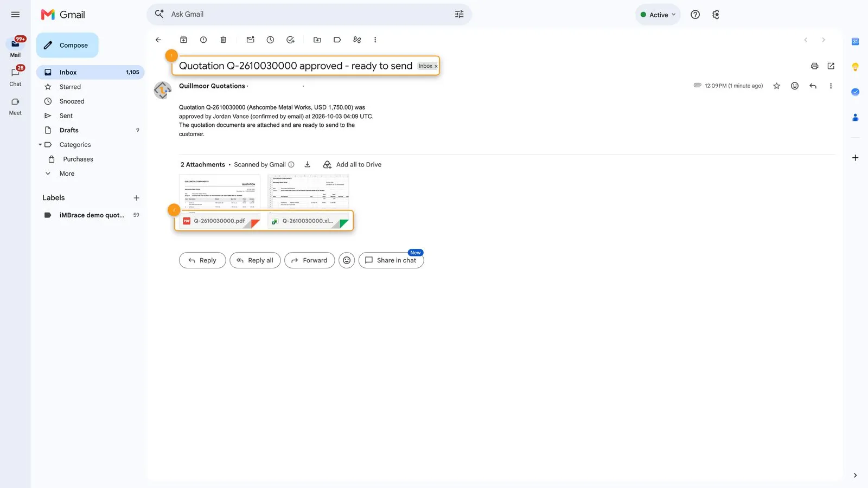
Task: Click the Compose button
Action: coord(67,45)
